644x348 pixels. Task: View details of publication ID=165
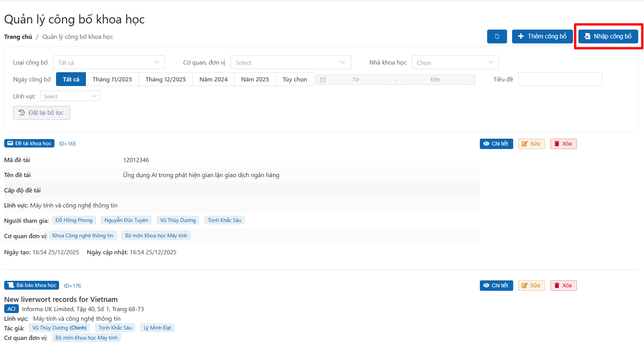496,144
